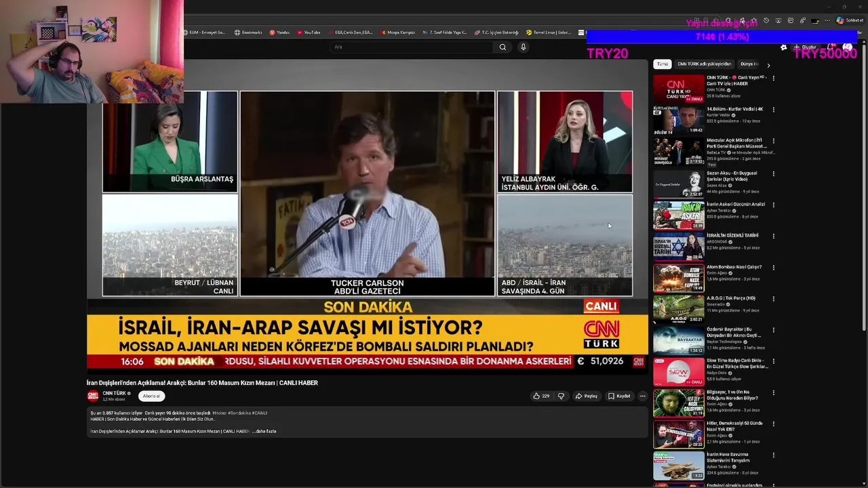Open the 'Temel Linux' bookmark

pos(548,33)
